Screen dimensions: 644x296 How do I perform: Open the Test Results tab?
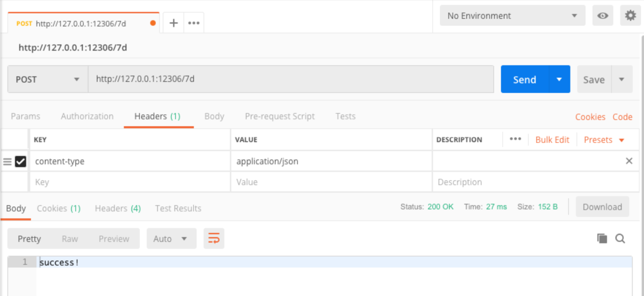[x=178, y=208]
